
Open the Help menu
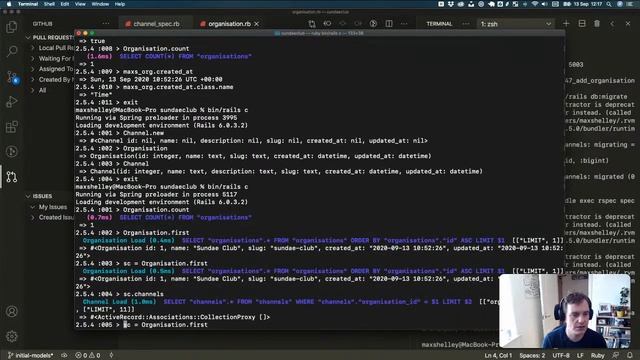120,4
